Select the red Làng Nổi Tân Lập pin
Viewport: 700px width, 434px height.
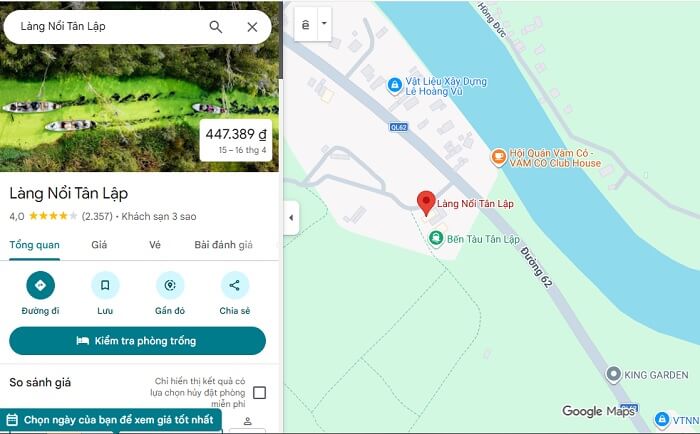pyautogui.click(x=426, y=203)
